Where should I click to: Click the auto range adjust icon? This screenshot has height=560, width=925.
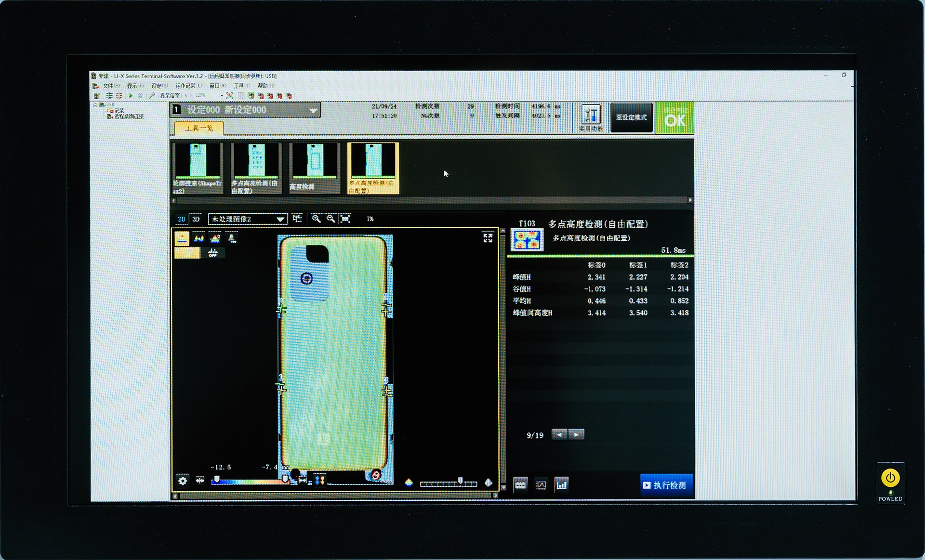pyautogui.click(x=200, y=480)
